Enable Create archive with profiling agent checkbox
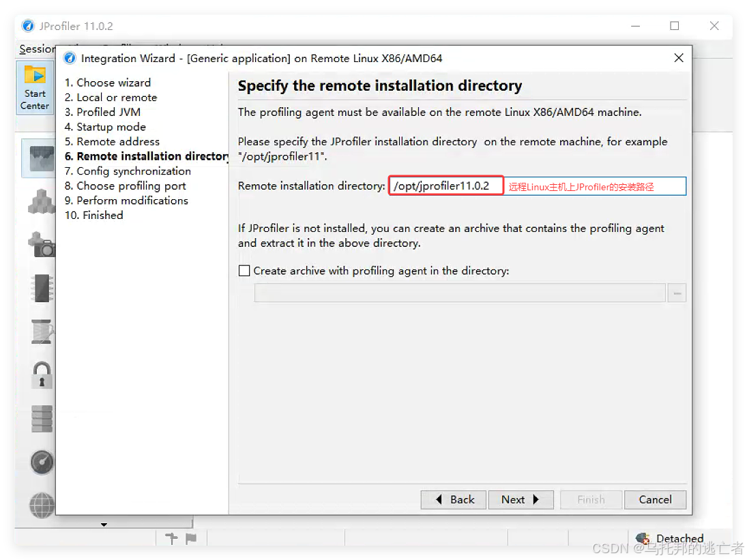This screenshot has width=747, height=560. pyautogui.click(x=244, y=271)
